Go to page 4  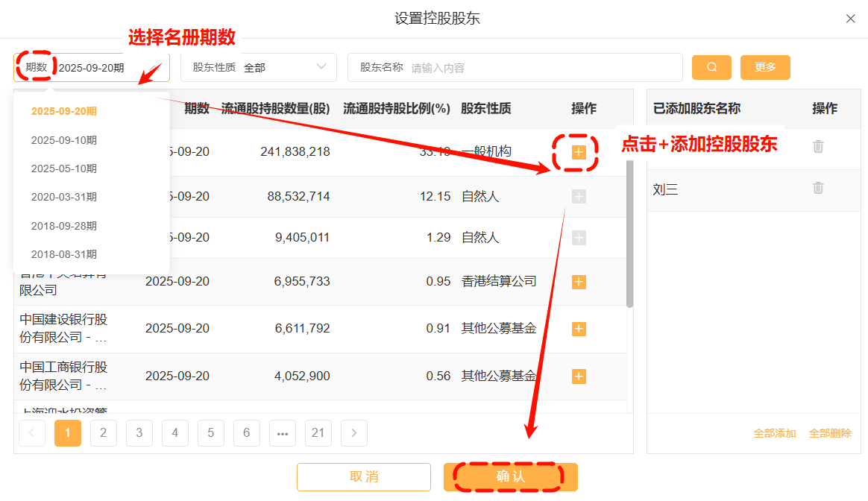pos(175,433)
